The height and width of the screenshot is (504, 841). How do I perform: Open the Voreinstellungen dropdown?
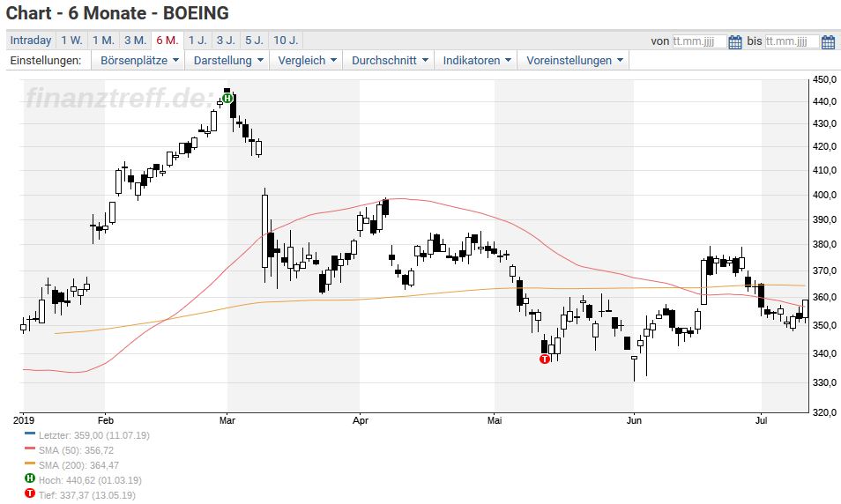click(574, 61)
